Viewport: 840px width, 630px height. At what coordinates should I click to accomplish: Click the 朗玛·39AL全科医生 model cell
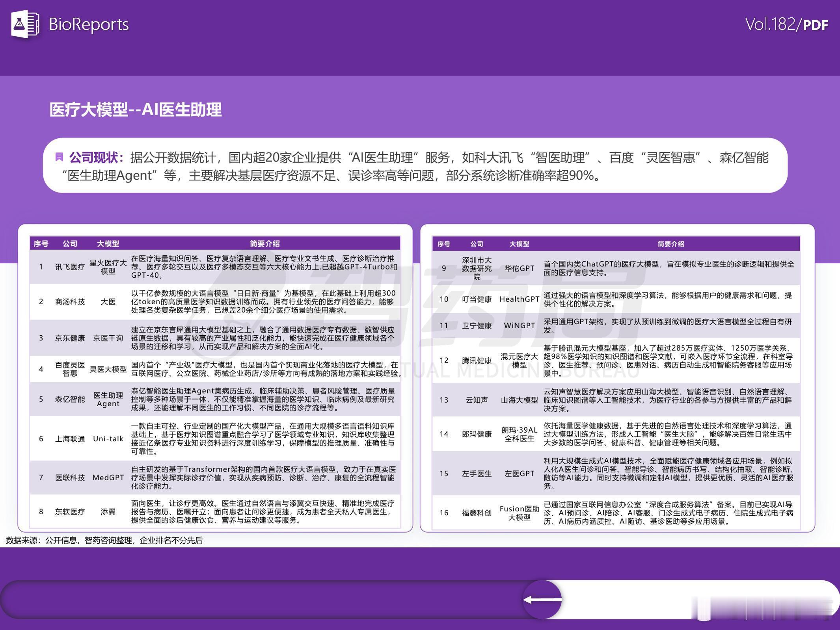519,434
